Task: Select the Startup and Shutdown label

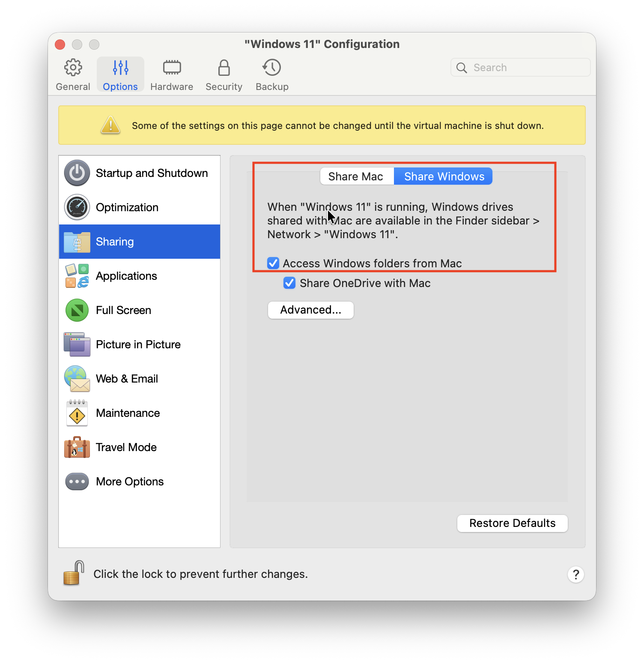Action: (152, 173)
